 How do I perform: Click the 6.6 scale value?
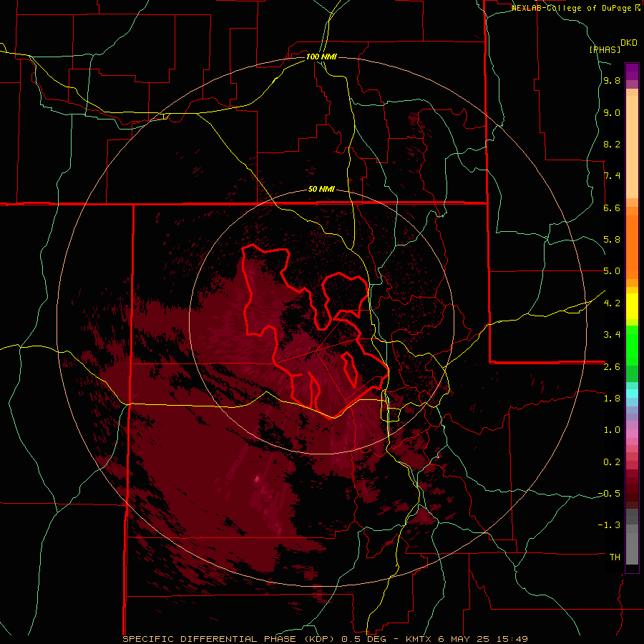point(612,208)
